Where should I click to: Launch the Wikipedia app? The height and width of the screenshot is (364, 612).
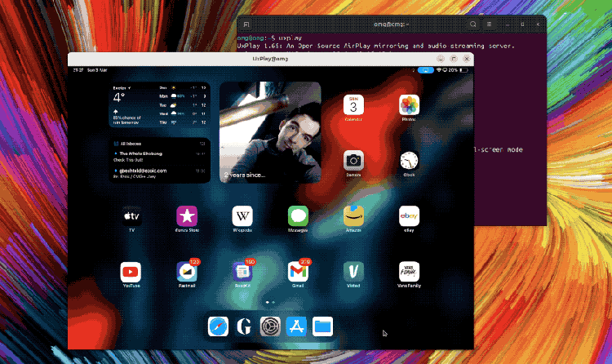pyautogui.click(x=242, y=216)
